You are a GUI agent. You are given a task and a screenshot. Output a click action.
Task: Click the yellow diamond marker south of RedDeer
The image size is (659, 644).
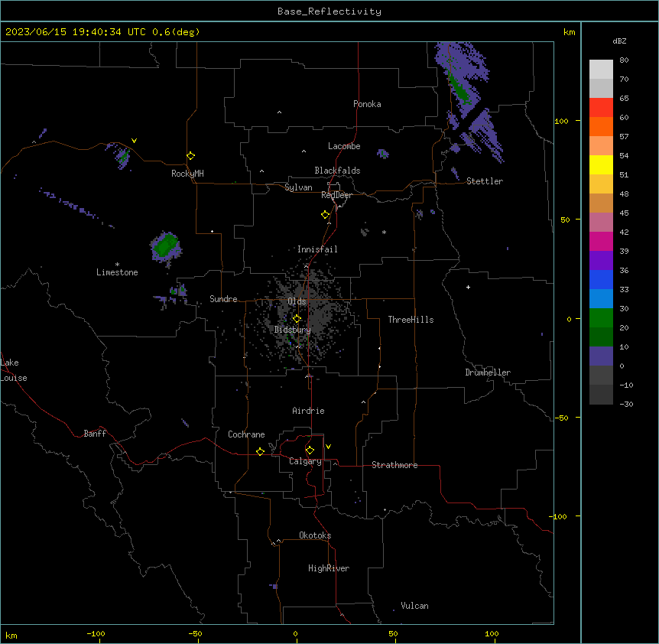coord(326,214)
